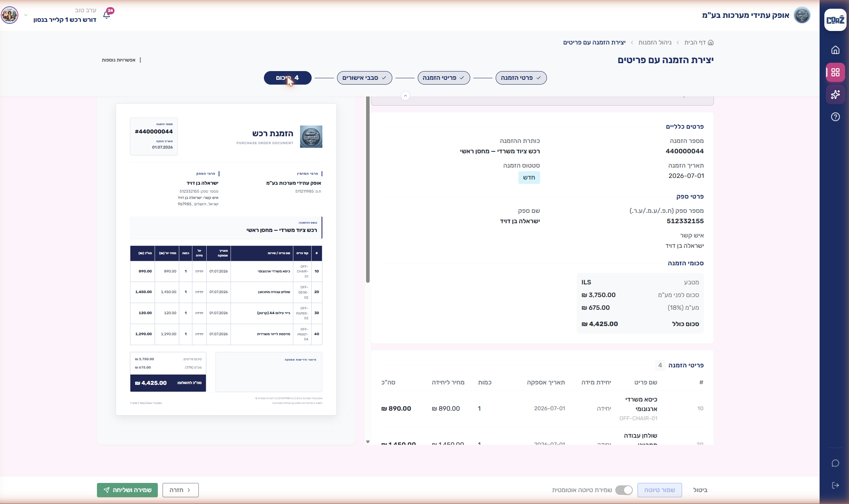Click the company name אופק עתידי מערכות בע"מ in header

(745, 15)
